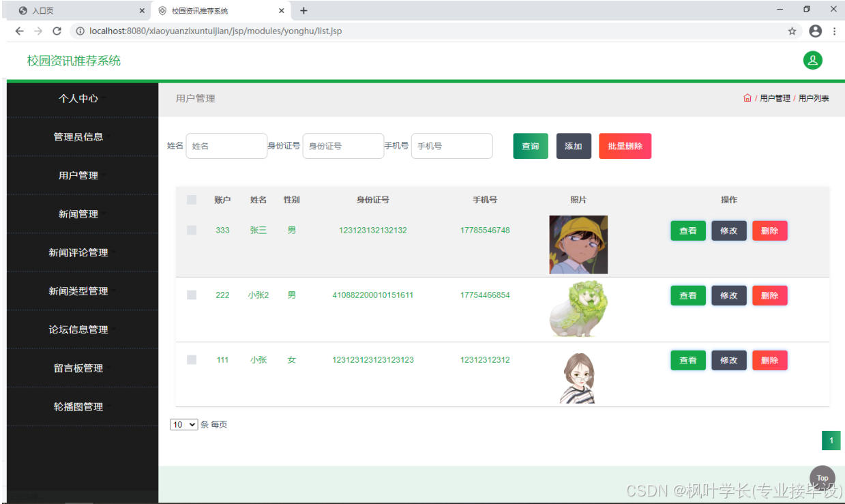Reload the page with refresh icon
This screenshot has width=845, height=504.
(x=57, y=31)
